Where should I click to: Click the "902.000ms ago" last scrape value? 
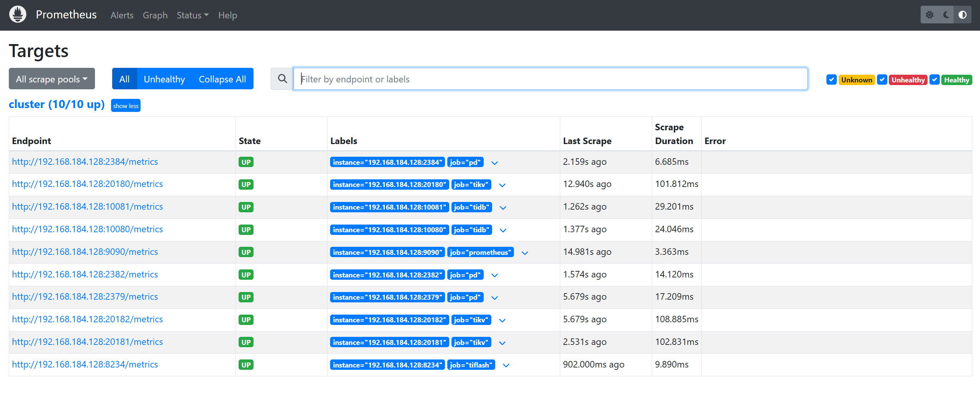[594, 364]
